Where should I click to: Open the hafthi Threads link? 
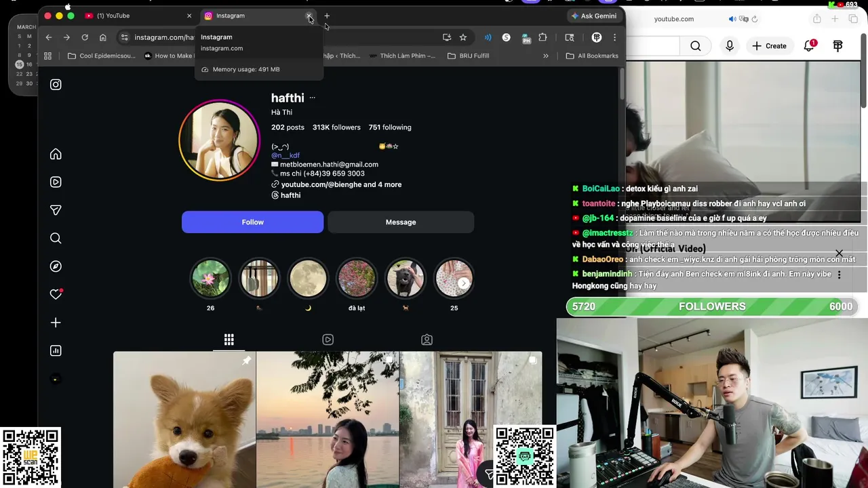286,195
